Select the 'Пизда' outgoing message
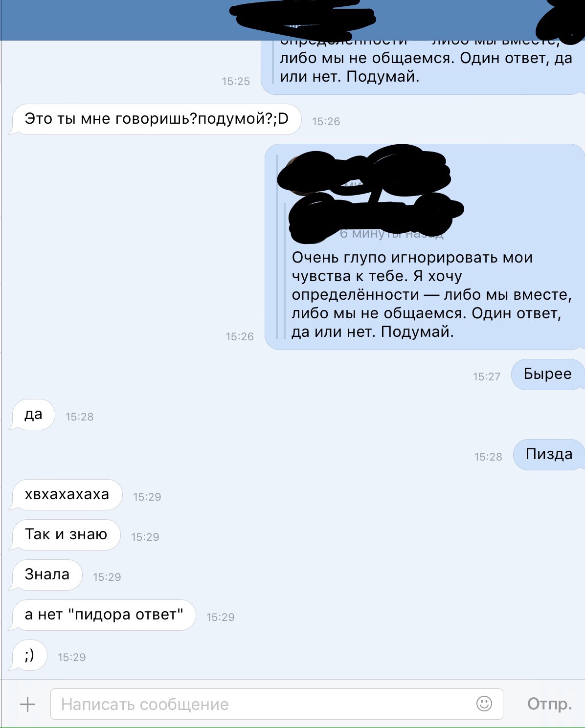This screenshot has height=728, width=585. [549, 455]
